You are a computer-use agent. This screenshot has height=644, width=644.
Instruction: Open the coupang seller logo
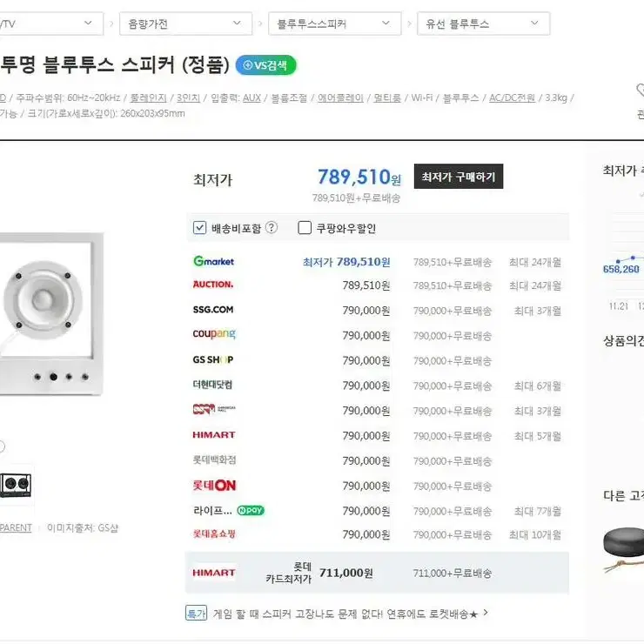[x=214, y=334]
